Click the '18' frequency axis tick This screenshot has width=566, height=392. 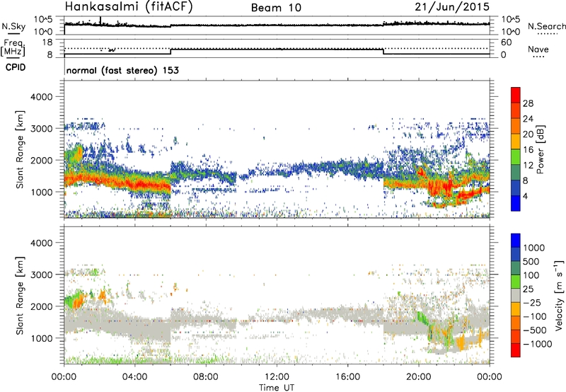pyautogui.click(x=47, y=42)
